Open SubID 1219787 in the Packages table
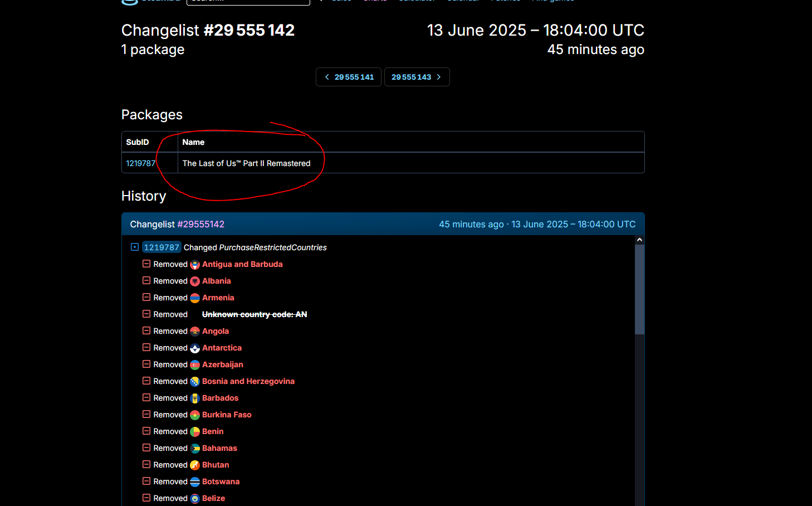812x506 pixels. pyautogui.click(x=141, y=163)
